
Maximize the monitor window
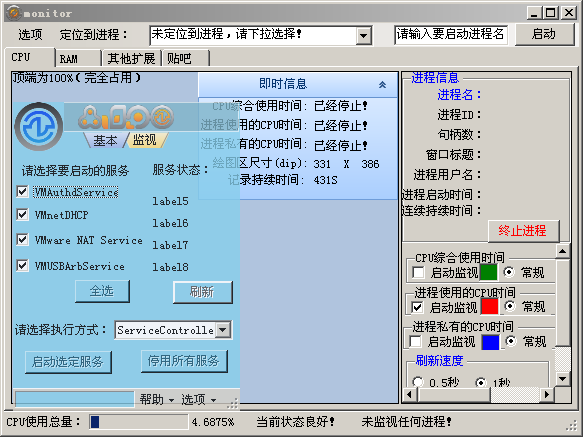[x=551, y=13]
